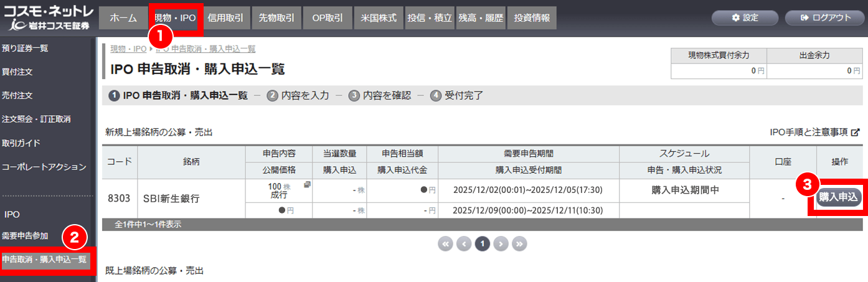Image resolution: width=868 pixels, height=282 pixels.
Task: Select 需要申告参加 in the sidebar
Action: (x=25, y=236)
